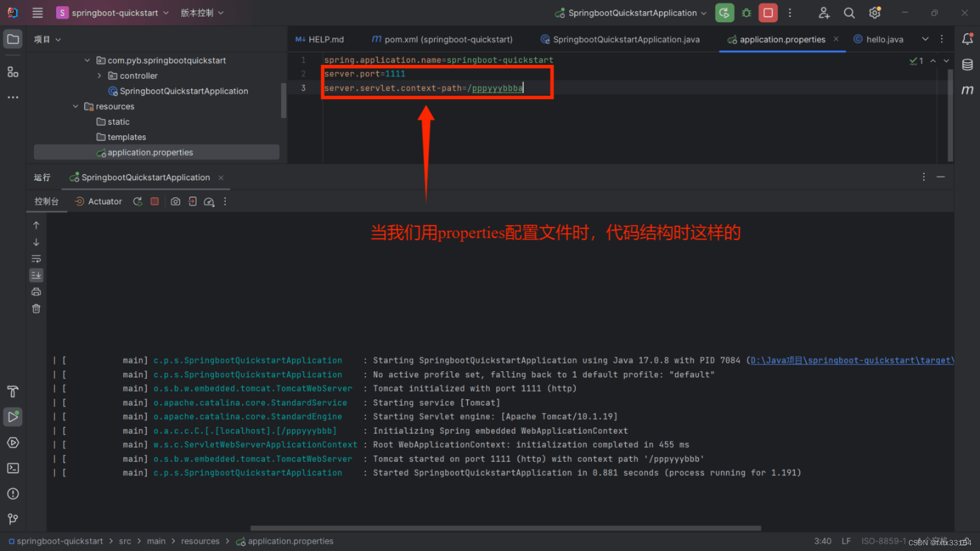Switch to the pom.xml editor tab

[442, 39]
